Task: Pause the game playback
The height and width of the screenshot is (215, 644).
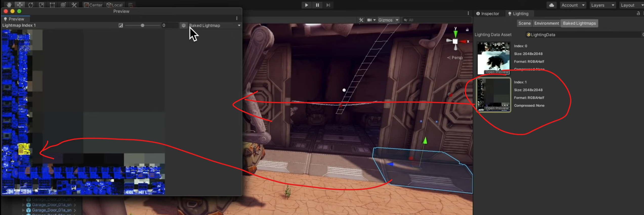Action: 317,5
